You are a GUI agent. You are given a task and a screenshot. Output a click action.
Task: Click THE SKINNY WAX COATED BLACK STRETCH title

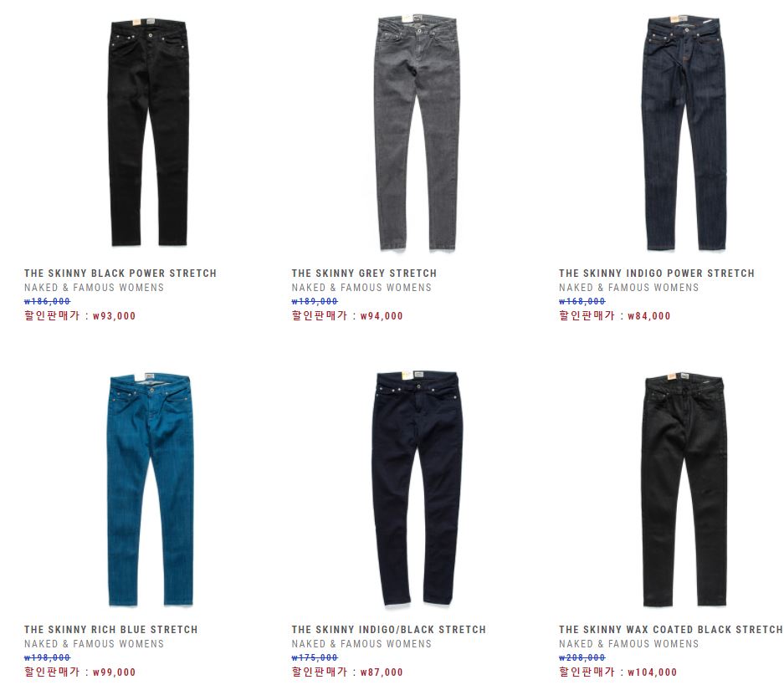pyautogui.click(x=670, y=630)
